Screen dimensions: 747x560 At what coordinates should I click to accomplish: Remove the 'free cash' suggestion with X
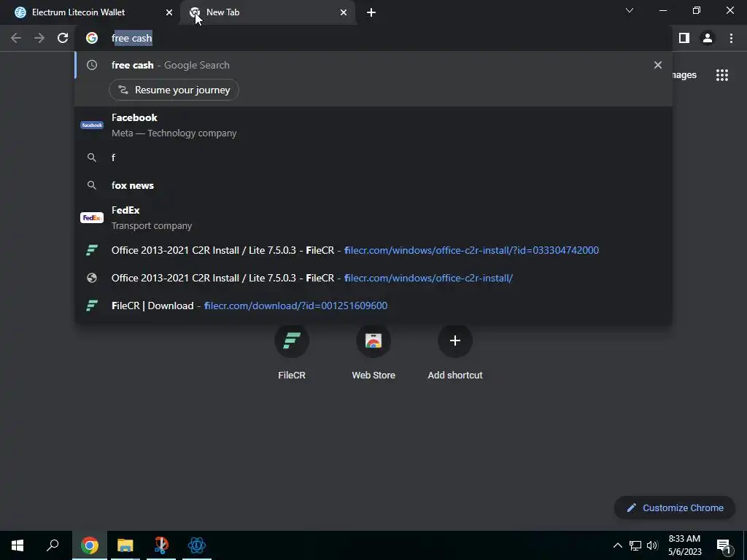point(658,65)
